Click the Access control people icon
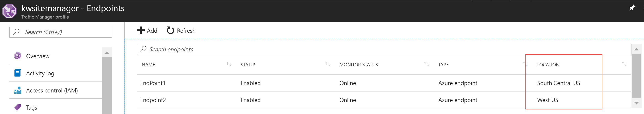Screen dimensions: 644x114 [x=18, y=90]
